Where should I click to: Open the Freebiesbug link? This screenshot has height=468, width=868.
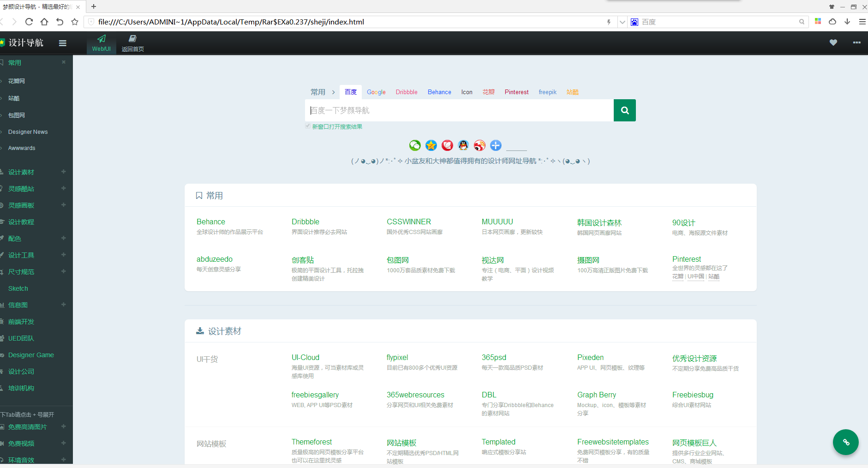click(x=693, y=395)
